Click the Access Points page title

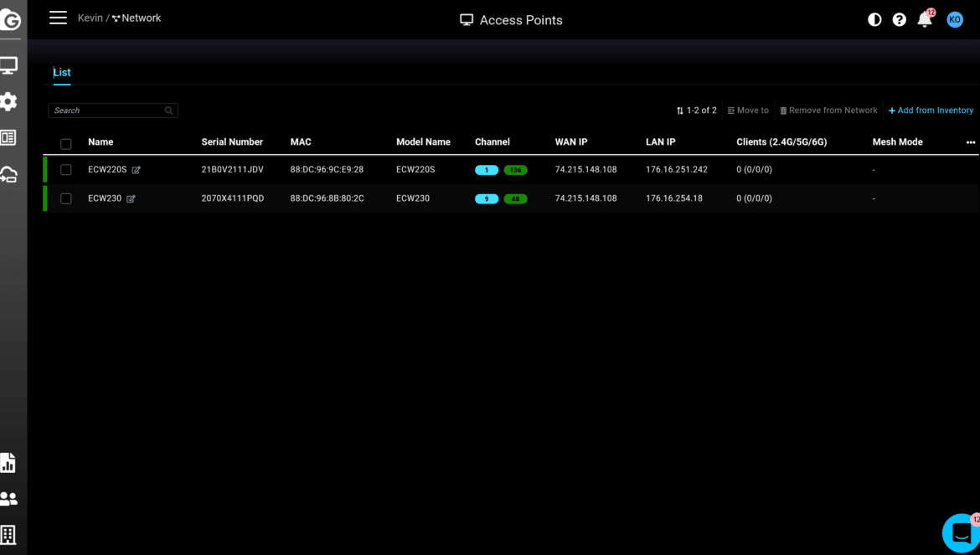[x=521, y=21]
